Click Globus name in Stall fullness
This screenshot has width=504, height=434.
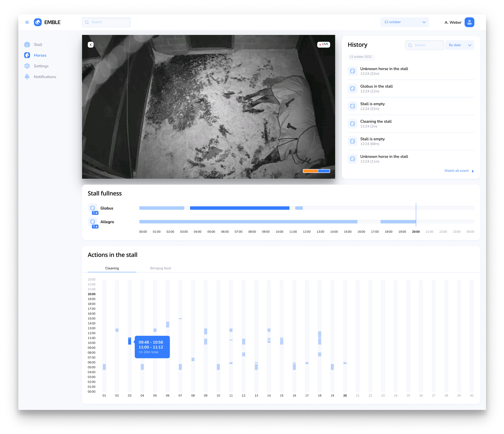point(107,208)
